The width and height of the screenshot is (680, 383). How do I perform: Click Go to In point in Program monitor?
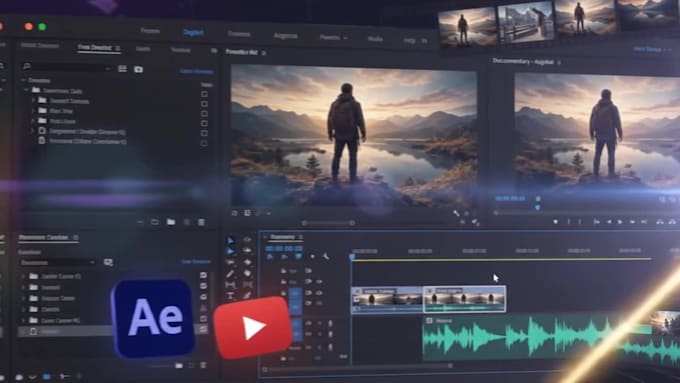click(597, 222)
